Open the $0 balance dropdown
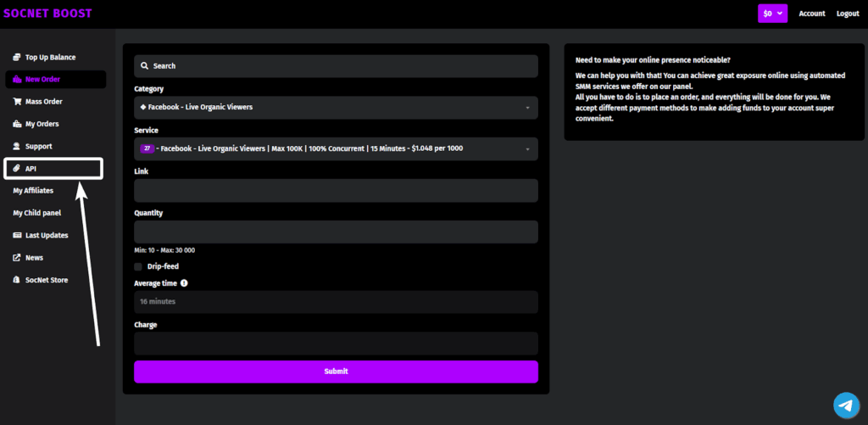Image resolution: width=868 pixels, height=425 pixels. (772, 14)
